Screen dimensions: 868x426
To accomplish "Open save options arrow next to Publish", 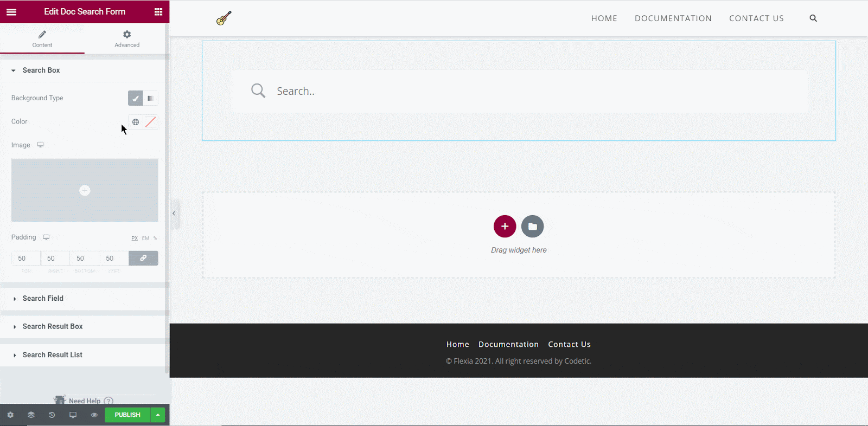I will (158, 415).
